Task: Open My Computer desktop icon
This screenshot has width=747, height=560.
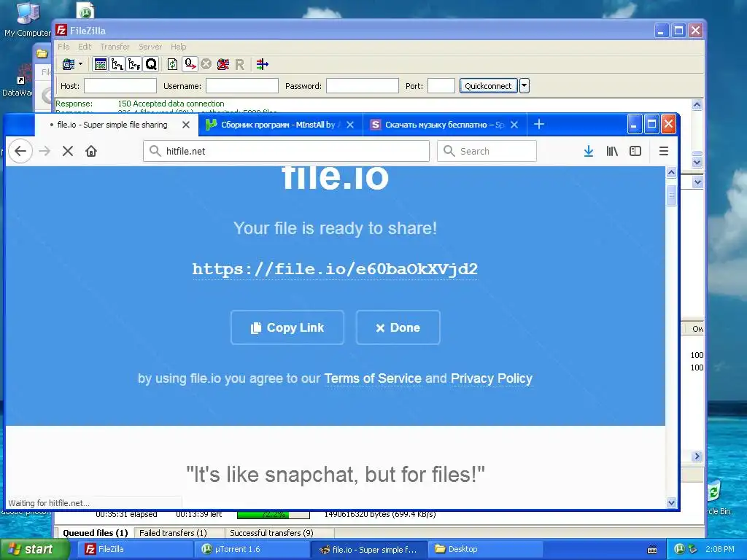Action: [x=27, y=19]
